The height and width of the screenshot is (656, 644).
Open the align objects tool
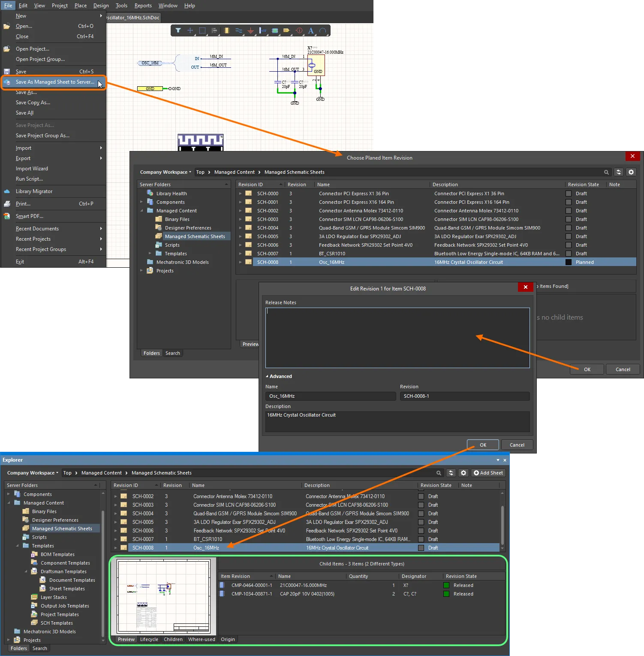coord(214,30)
